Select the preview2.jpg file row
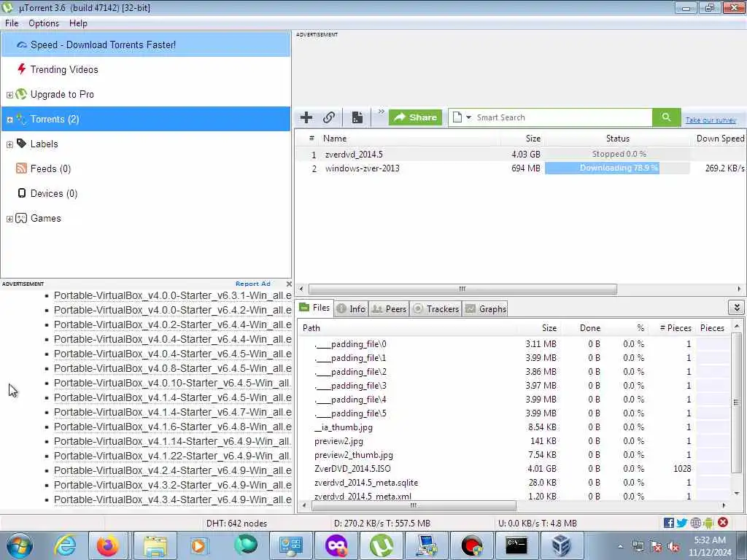Viewport: 747px width, 560px height. (x=514, y=441)
